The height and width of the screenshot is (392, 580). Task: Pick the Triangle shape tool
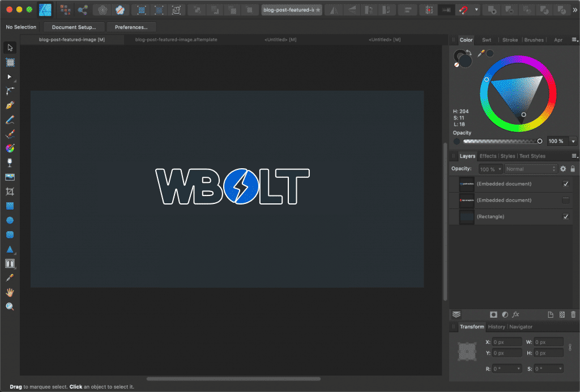tap(10, 249)
